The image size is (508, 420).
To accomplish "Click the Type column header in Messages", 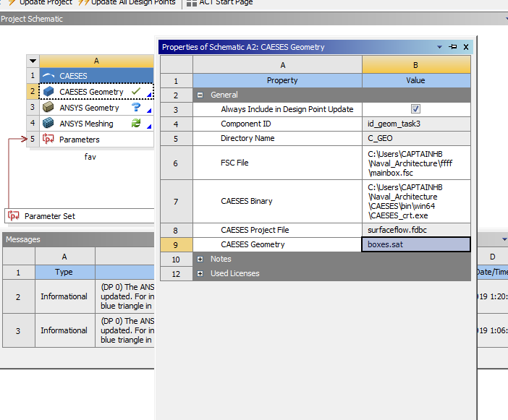I will (64, 272).
